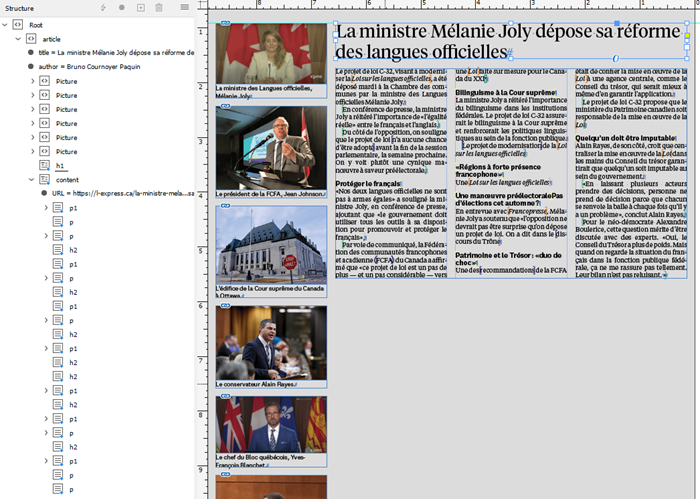
Task: Collapse the article element
Action: [x=18, y=39]
